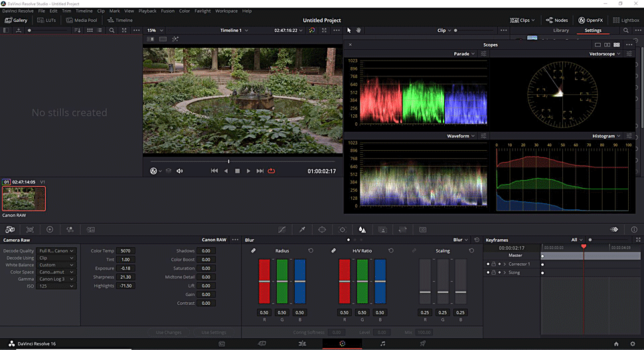Open the Lightbox view
644x350 pixels.
[626, 20]
